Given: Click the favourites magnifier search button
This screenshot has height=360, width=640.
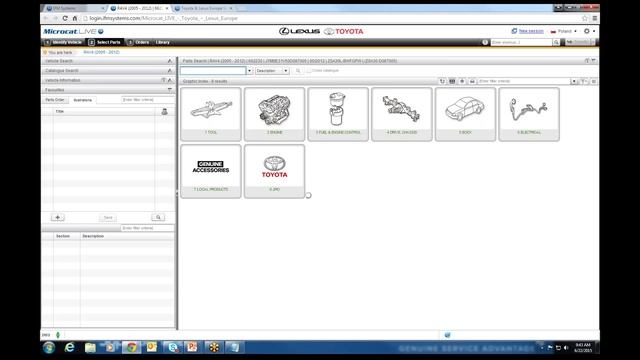Looking at the screenshot, I should point(158,217).
